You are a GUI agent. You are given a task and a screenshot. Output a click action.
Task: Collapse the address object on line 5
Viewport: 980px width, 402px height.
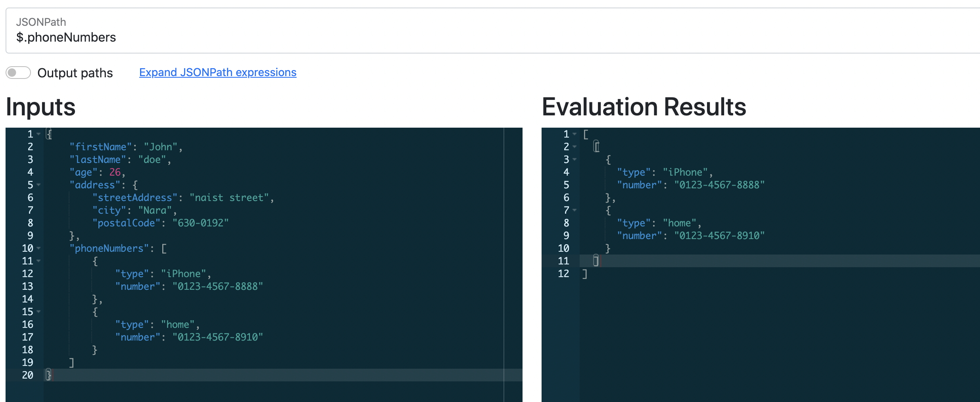tap(38, 185)
